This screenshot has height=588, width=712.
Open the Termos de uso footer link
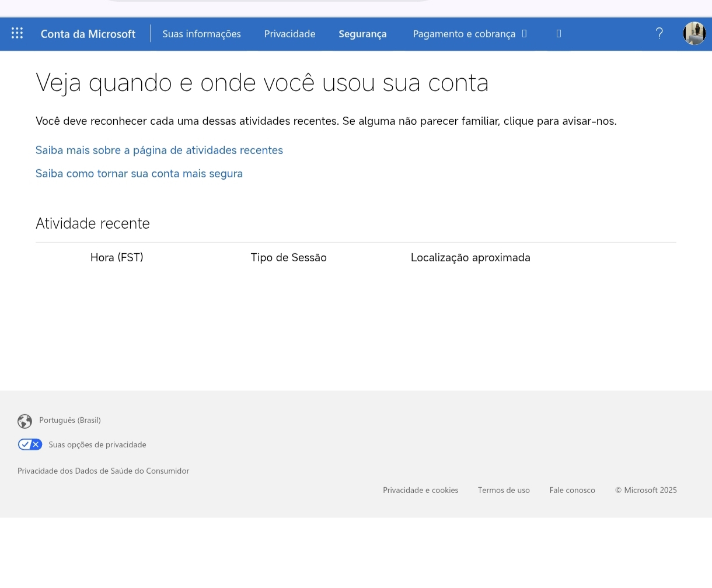point(504,490)
